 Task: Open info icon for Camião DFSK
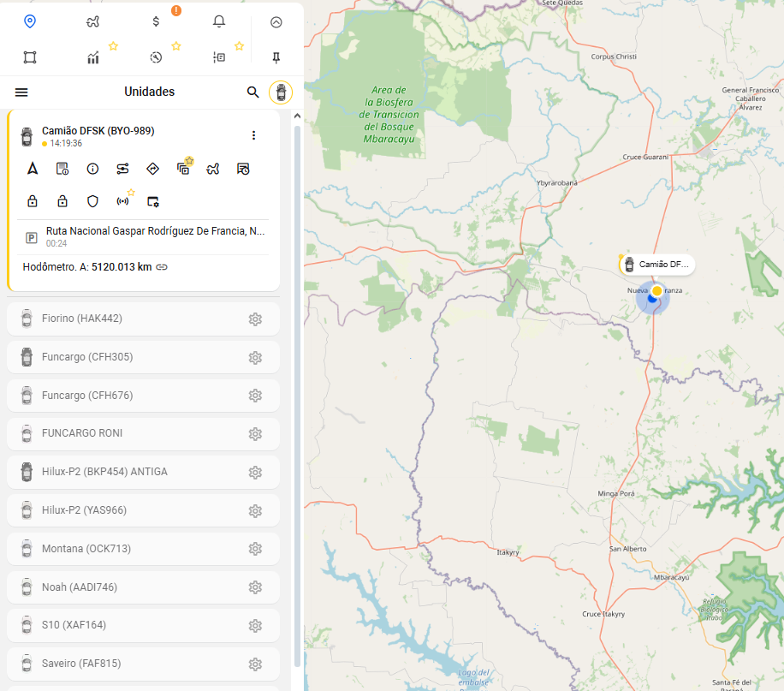[x=92, y=169]
